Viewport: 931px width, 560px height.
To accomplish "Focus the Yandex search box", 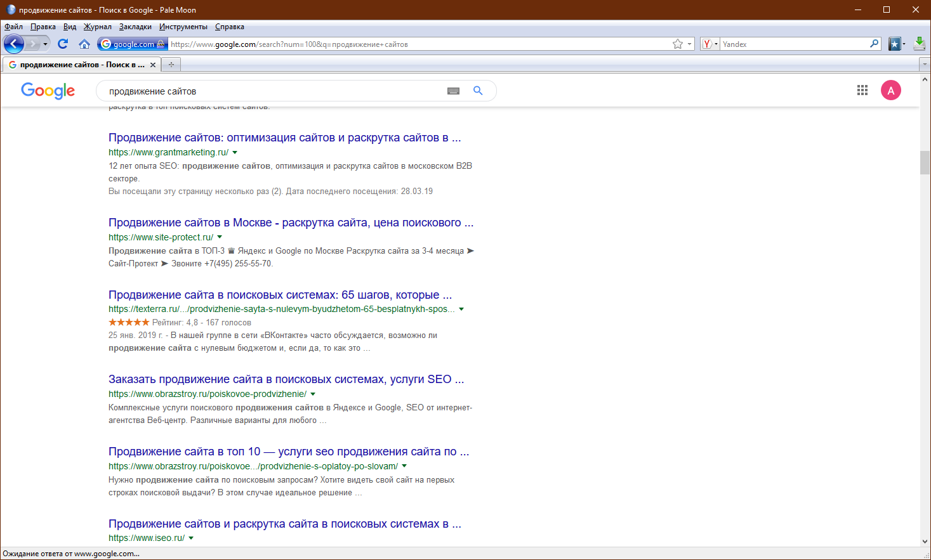I will click(795, 44).
